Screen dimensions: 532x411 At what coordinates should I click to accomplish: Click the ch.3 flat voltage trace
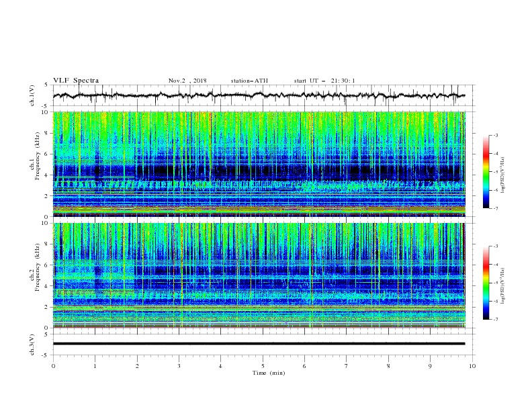(x=259, y=344)
